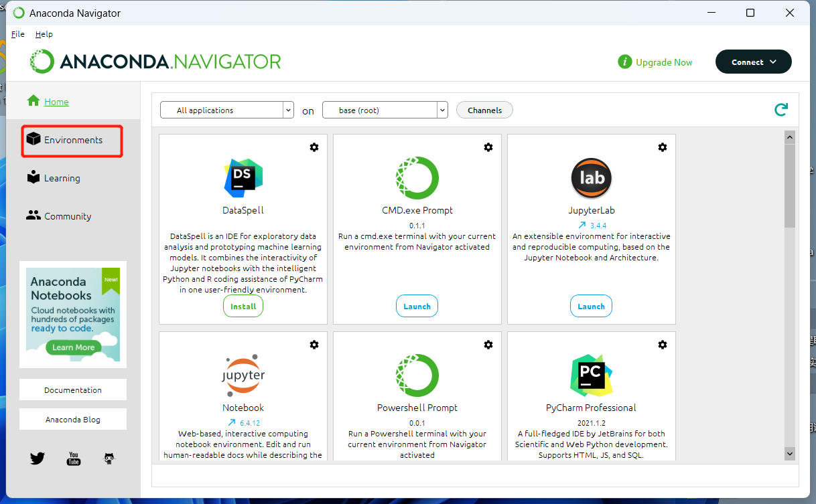The image size is (816, 504).
Task: Click the PyCharm PC logo icon
Action: click(x=591, y=375)
